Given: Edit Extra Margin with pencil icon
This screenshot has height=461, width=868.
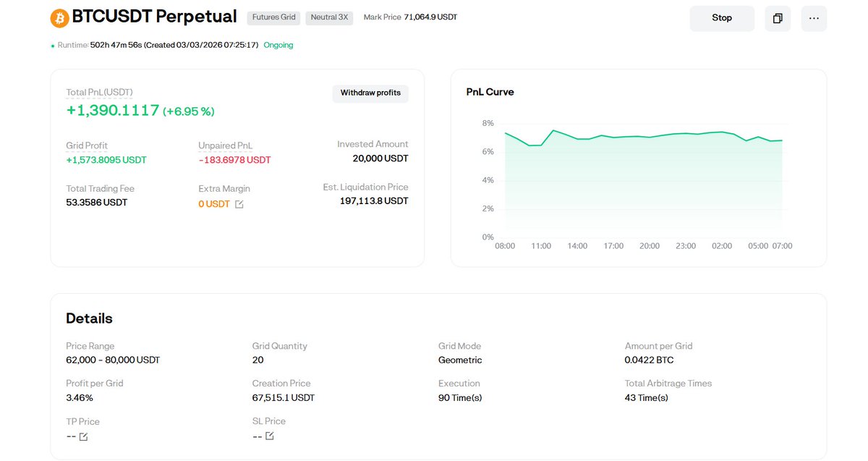Looking at the screenshot, I should pyautogui.click(x=239, y=204).
